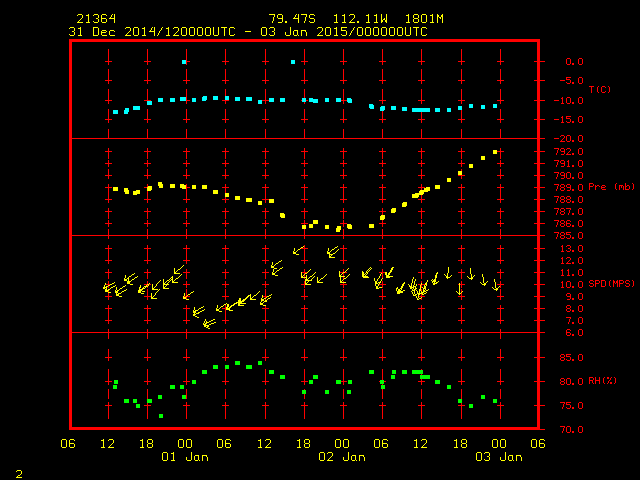Click the page number 2 at bottom-left

pyautogui.click(x=19, y=474)
